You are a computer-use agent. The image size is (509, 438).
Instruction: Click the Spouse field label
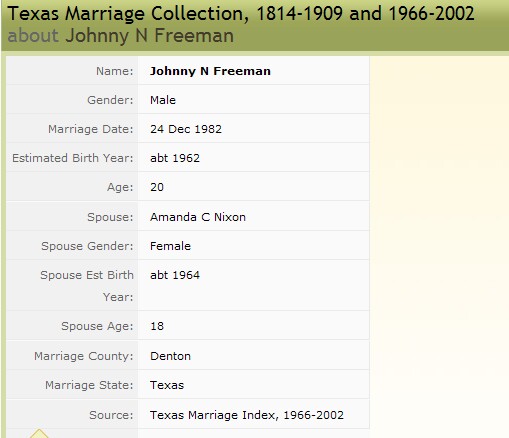pos(110,217)
